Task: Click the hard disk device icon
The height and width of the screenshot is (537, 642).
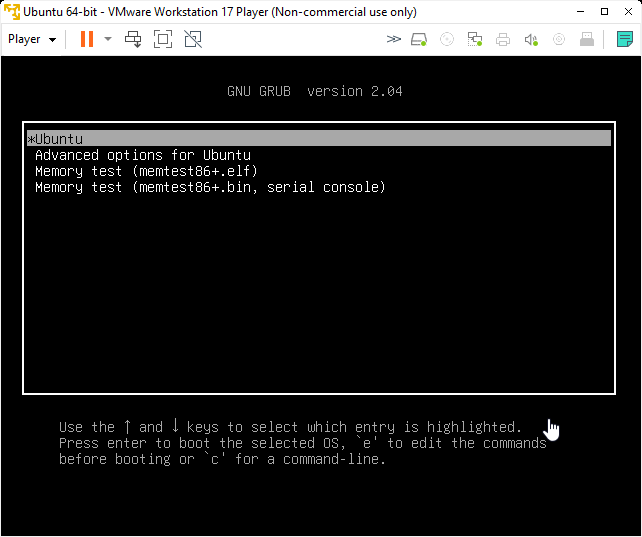Action: [419, 39]
